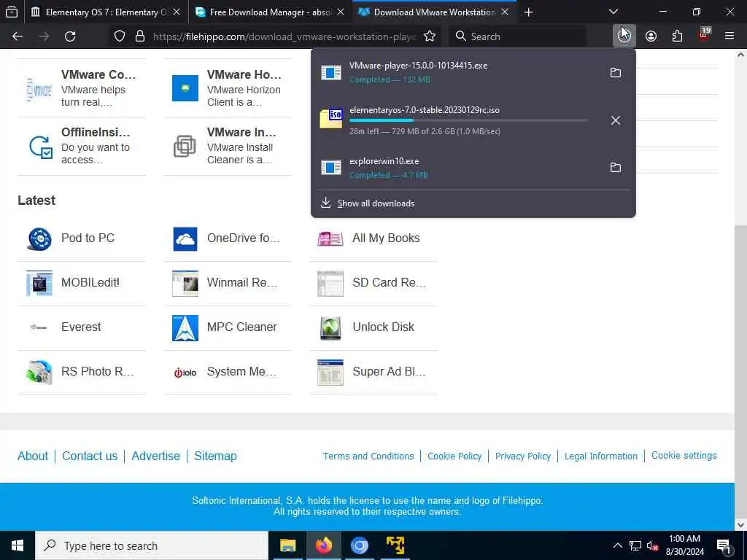Open the iolo System Mechanic icon
This screenshot has height=560, width=747.
click(185, 373)
